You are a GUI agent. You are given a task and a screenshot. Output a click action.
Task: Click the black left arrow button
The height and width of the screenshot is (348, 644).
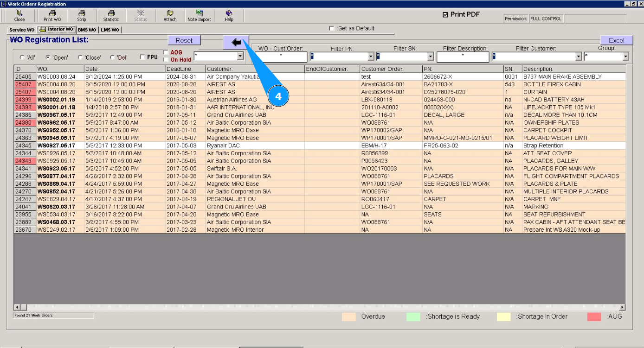[x=236, y=42]
